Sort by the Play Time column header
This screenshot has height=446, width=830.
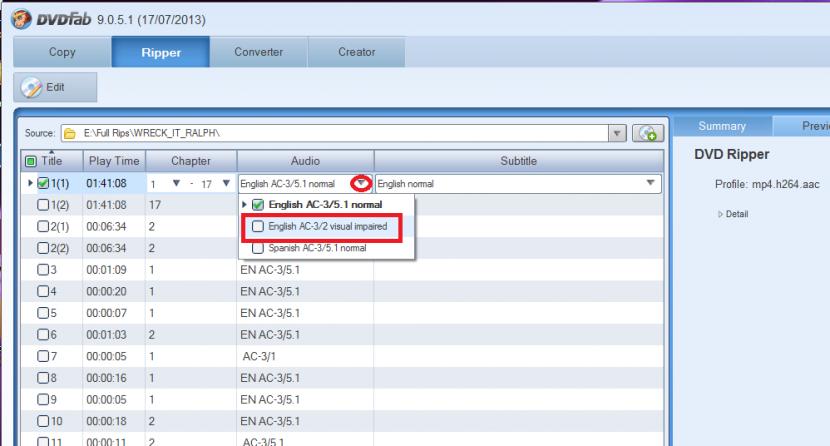pyautogui.click(x=113, y=161)
